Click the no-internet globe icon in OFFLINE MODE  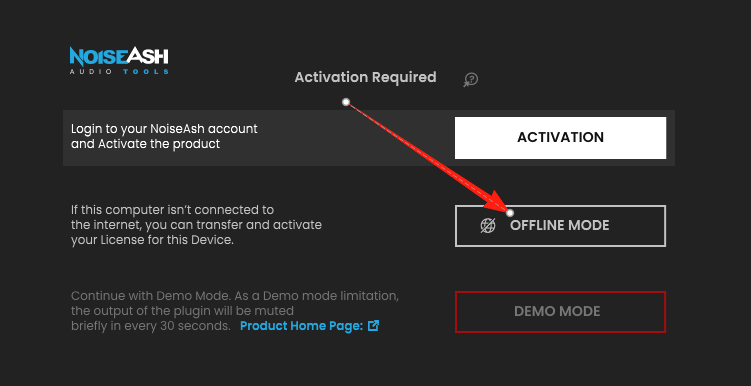tap(488, 226)
